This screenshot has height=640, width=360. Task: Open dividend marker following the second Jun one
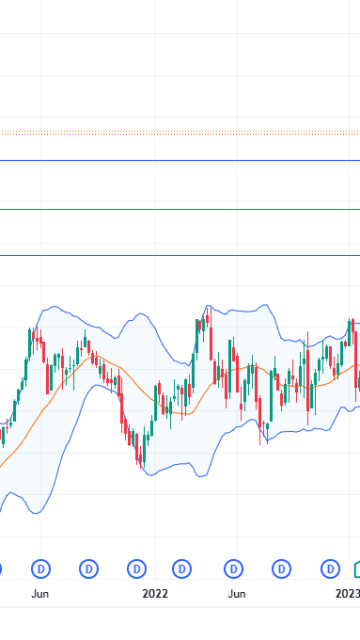[x=282, y=568]
